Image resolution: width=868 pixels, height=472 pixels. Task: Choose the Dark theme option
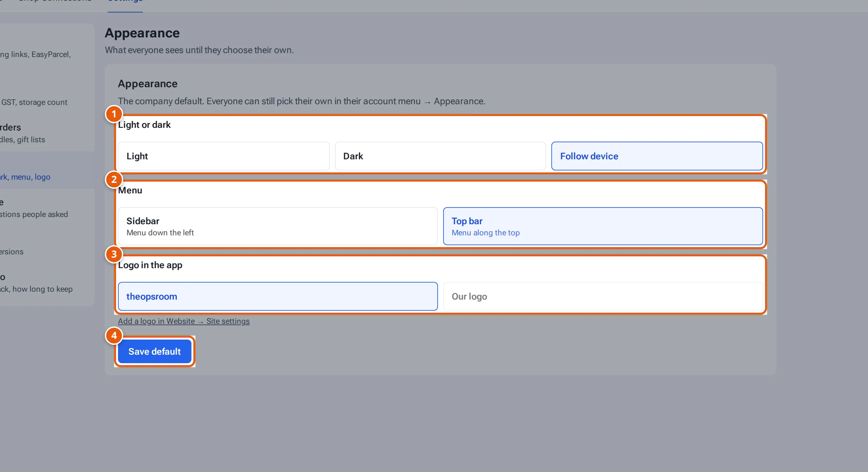point(440,156)
